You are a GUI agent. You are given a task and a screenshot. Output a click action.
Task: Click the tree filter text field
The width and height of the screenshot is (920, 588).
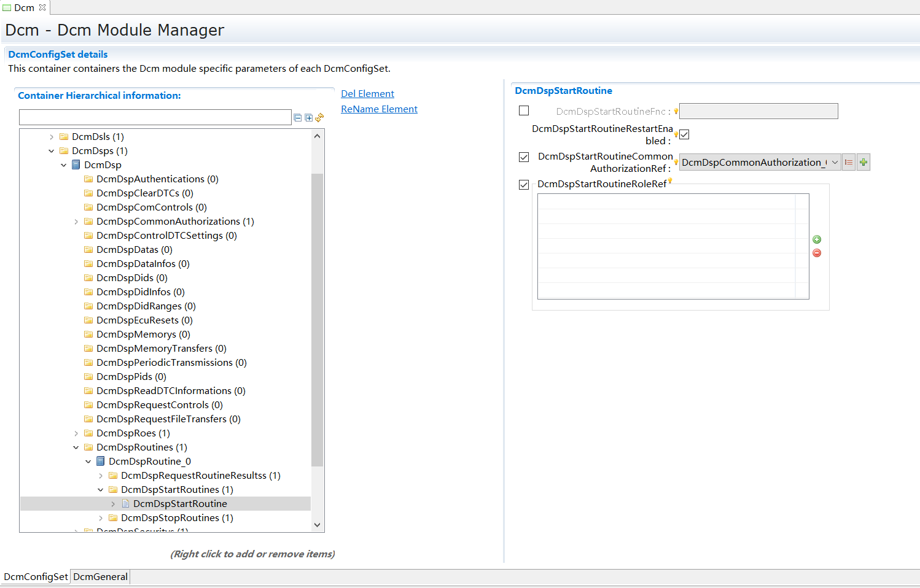coord(155,117)
